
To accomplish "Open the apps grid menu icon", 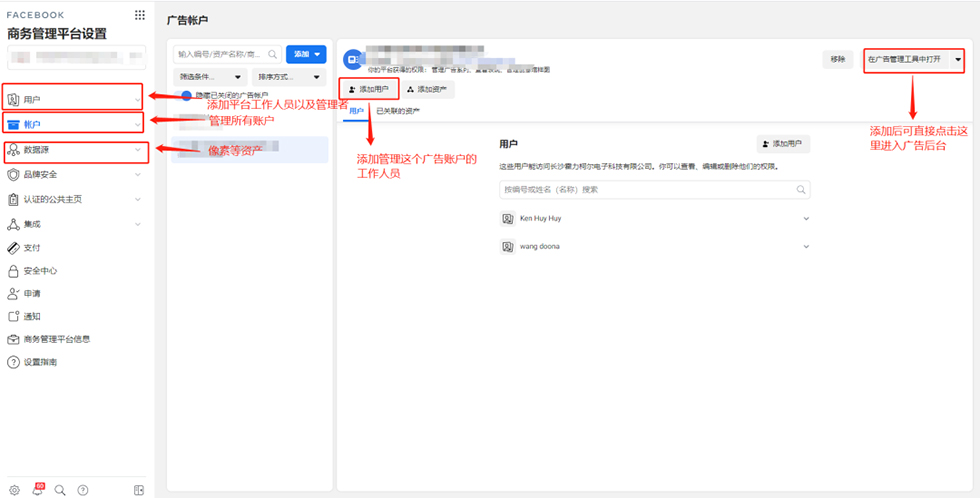I will point(139,16).
